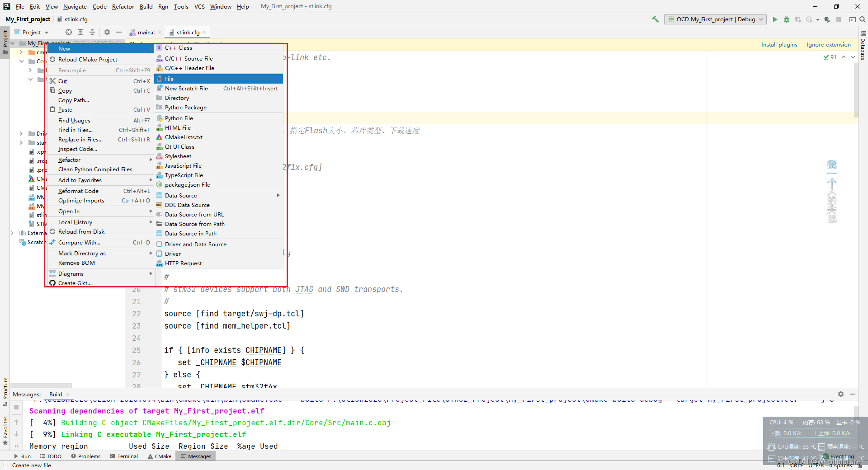The height and width of the screenshot is (470, 868).
Task: Select Compare With... option
Action: (x=101, y=243)
